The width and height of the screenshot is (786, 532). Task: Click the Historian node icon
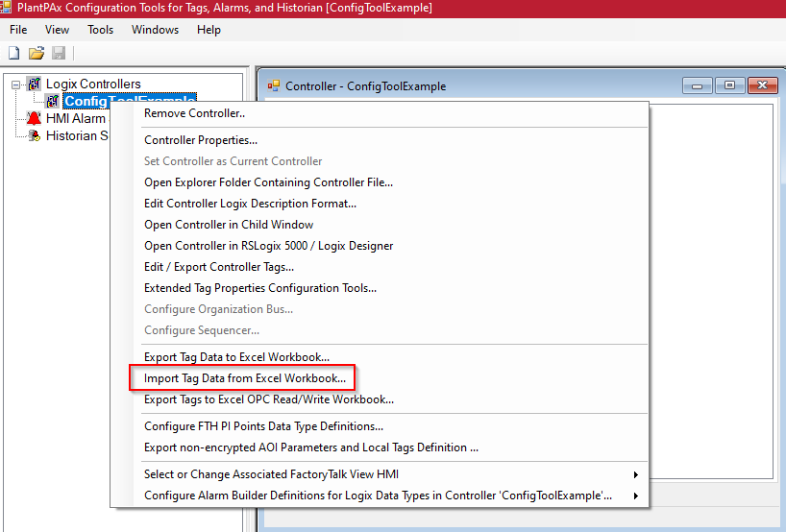pos(34,135)
